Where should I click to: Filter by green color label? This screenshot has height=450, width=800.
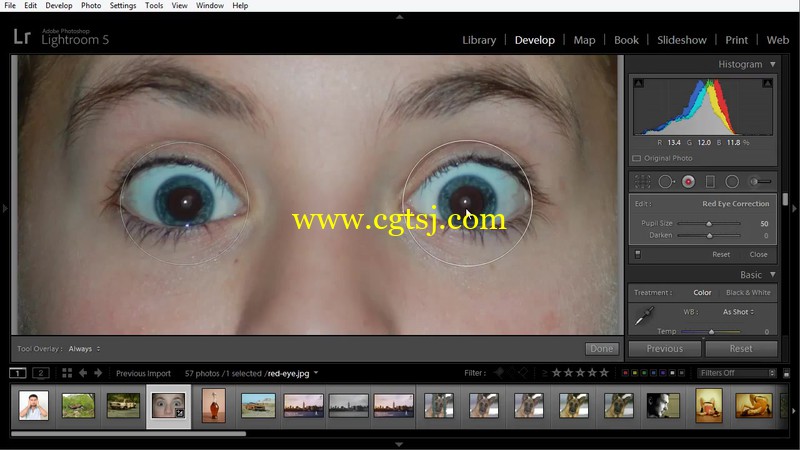(644, 373)
